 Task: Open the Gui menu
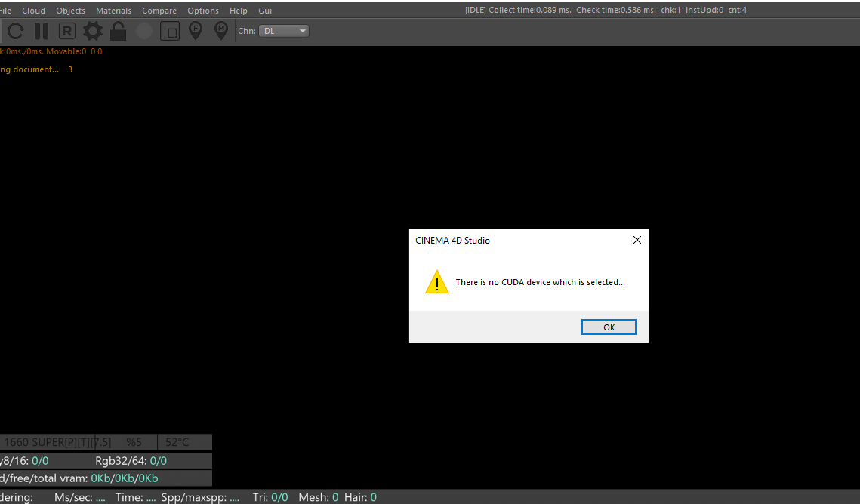point(265,11)
